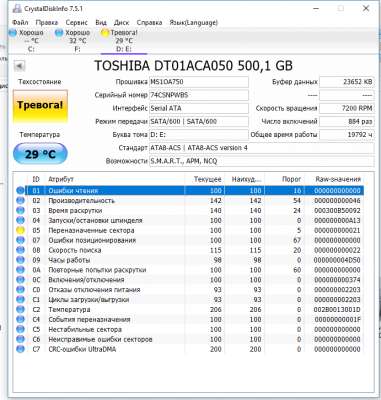Click the ATA8-ACS standard field
This screenshot has height=400, width=381.
click(x=262, y=148)
